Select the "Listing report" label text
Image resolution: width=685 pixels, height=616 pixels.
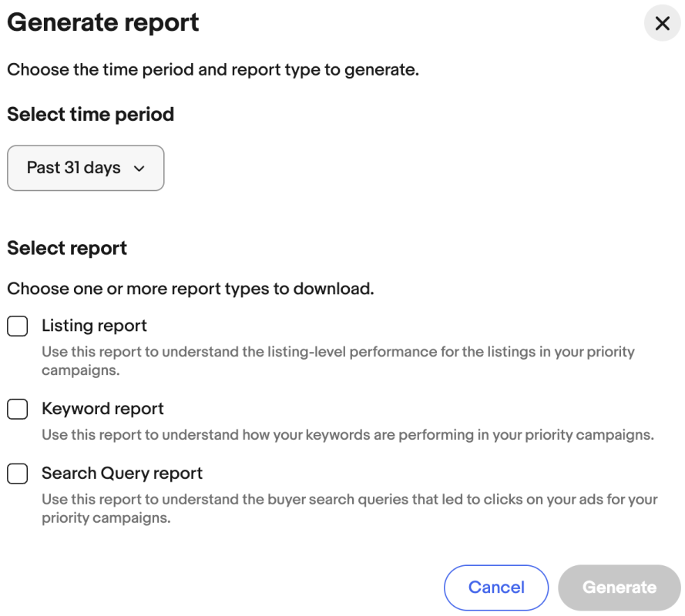pos(94,326)
